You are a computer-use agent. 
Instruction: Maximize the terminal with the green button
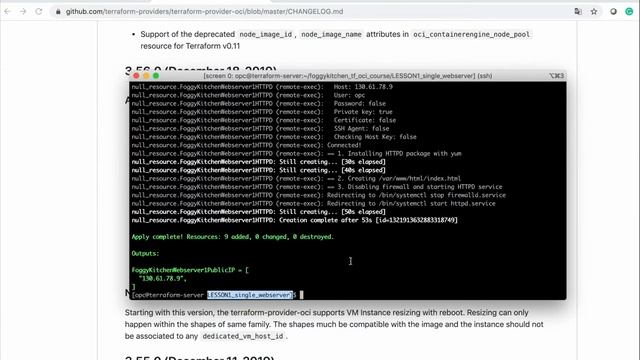[156, 76]
